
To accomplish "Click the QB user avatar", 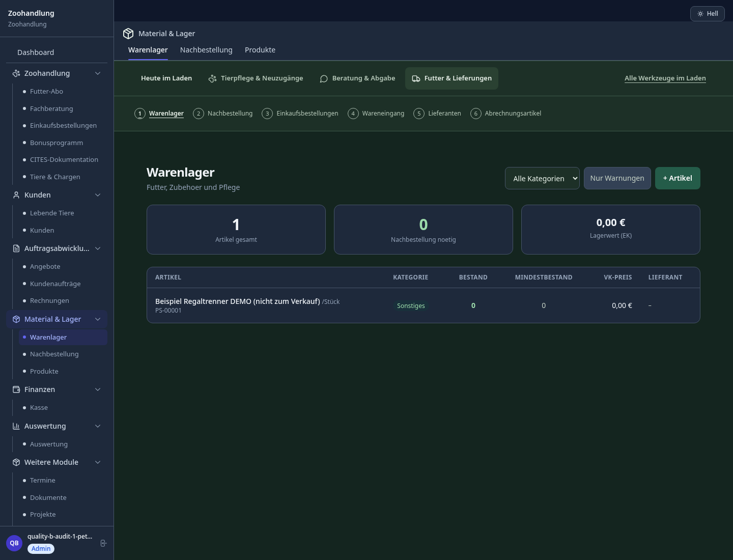I will point(14,543).
